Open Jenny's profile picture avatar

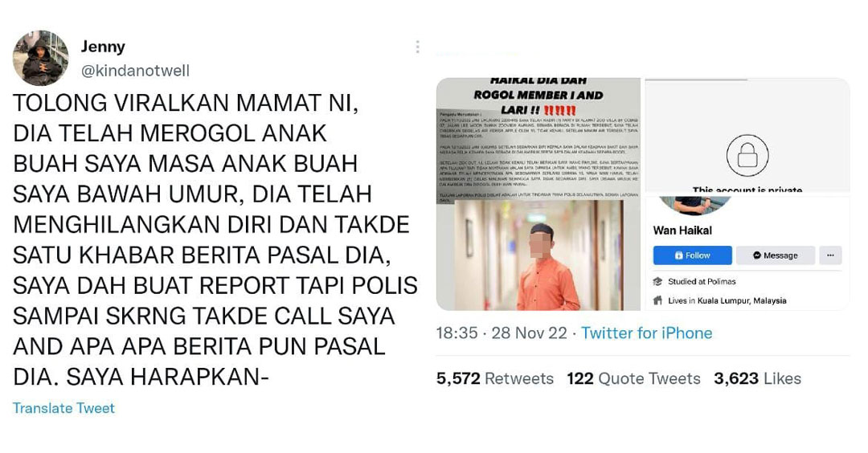pyautogui.click(x=40, y=58)
